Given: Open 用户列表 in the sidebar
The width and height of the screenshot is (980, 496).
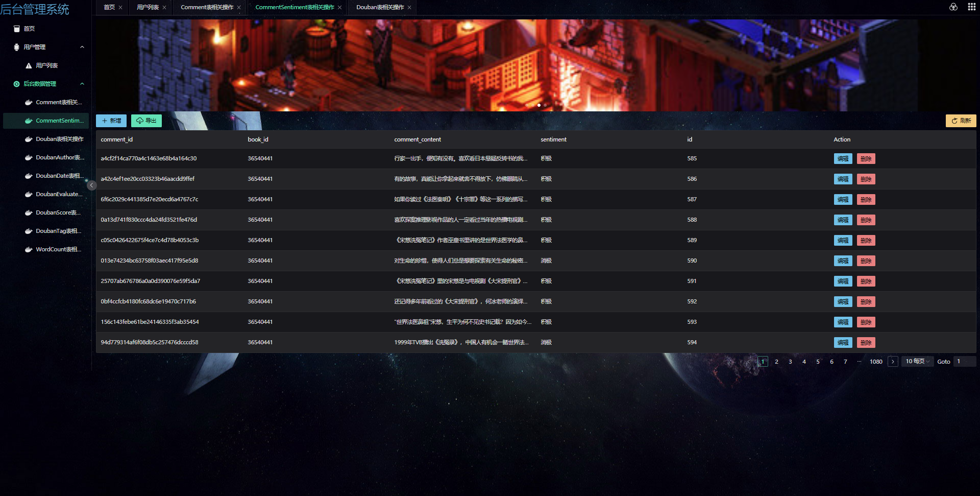Looking at the screenshot, I should [x=46, y=65].
